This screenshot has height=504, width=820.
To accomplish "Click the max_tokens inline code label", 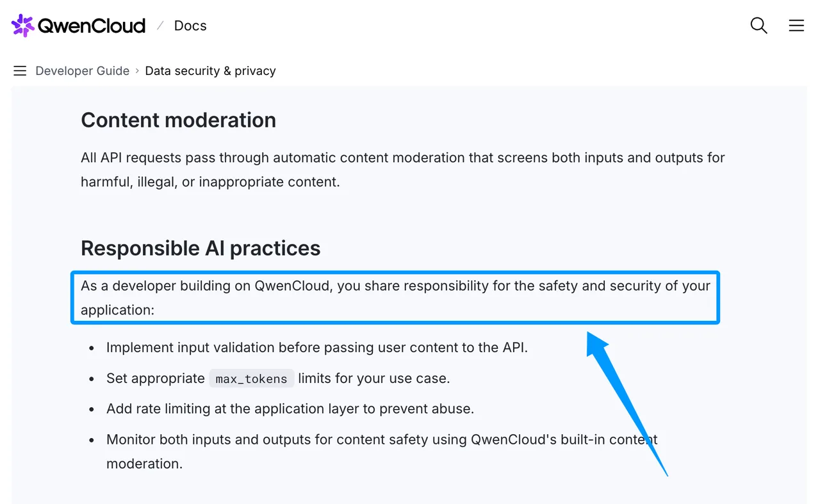I will [251, 378].
